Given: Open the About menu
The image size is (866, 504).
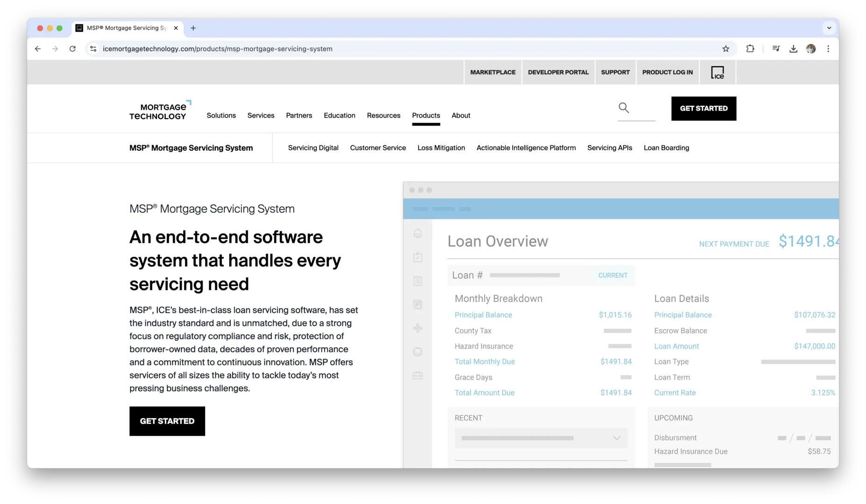Looking at the screenshot, I should coord(461,115).
